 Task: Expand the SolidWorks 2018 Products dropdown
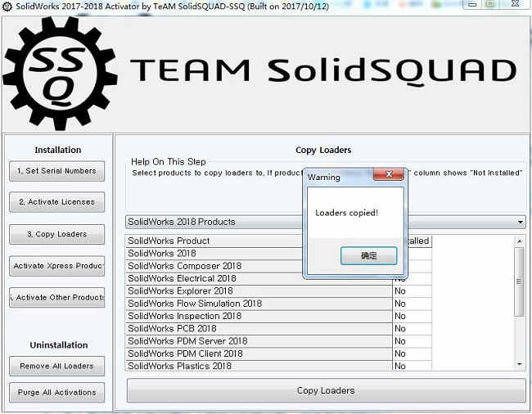click(x=520, y=222)
